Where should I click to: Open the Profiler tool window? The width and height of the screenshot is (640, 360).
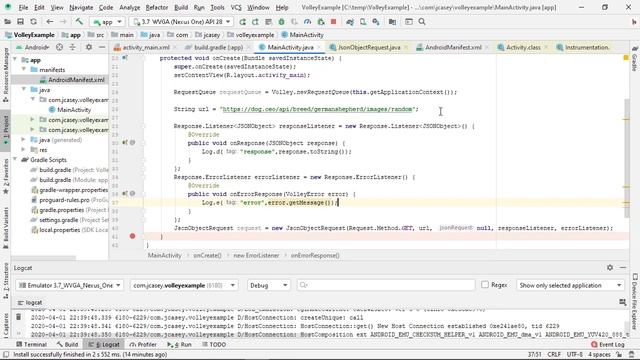pos(143,344)
